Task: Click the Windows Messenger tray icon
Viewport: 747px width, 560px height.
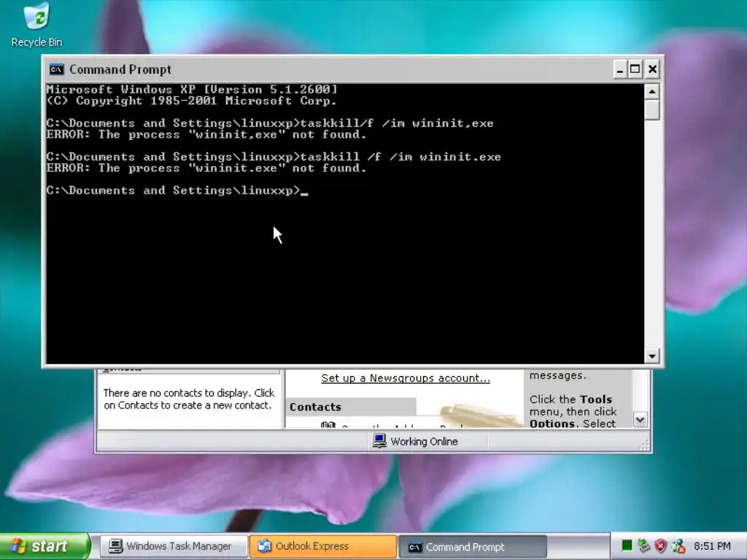Action: click(678, 545)
